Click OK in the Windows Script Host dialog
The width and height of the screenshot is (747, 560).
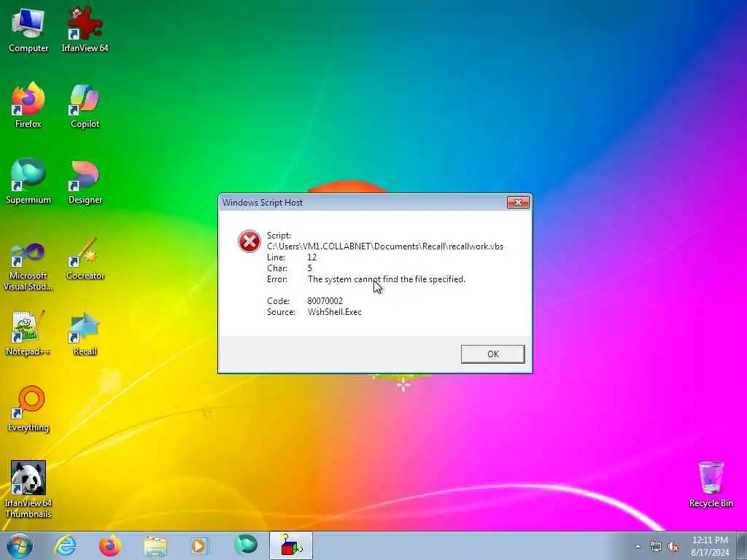pyautogui.click(x=492, y=354)
